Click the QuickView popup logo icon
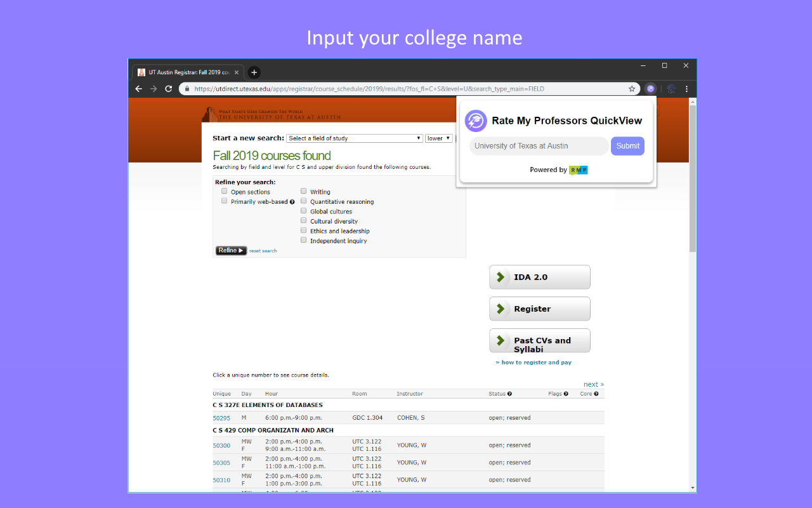 (476, 121)
